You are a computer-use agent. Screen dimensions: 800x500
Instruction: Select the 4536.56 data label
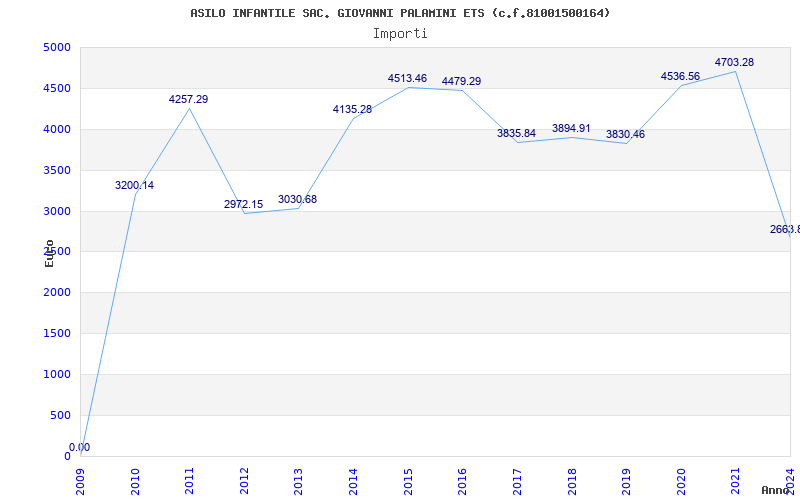[680, 76]
